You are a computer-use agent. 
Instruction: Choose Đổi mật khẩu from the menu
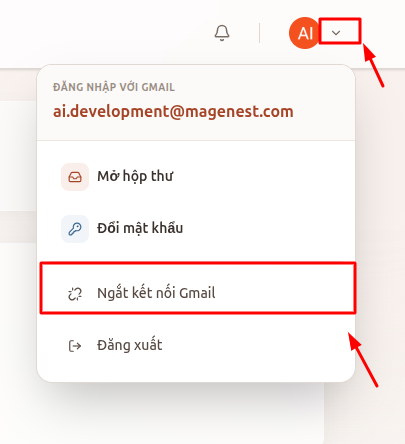196,229
